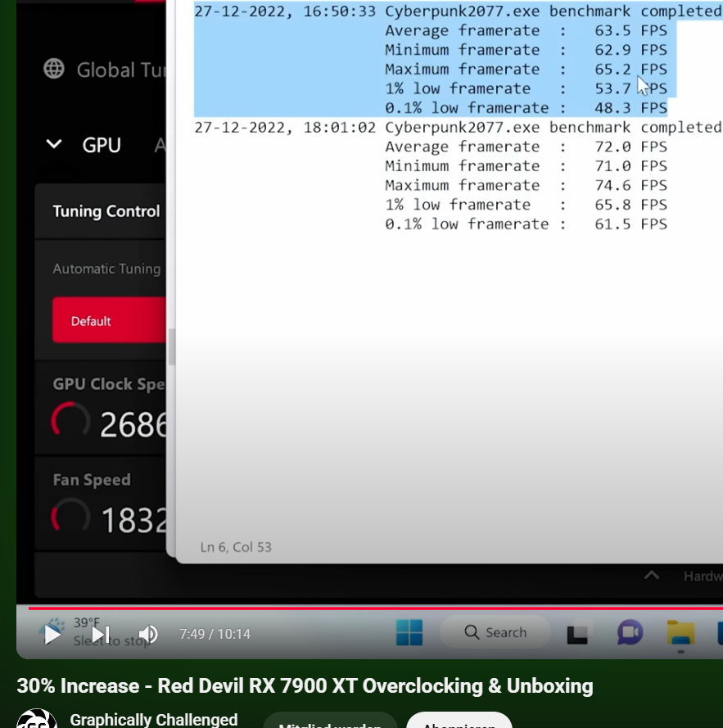The image size is (723, 728).
Task: Click the GPU clock value 2686
Action: (133, 425)
